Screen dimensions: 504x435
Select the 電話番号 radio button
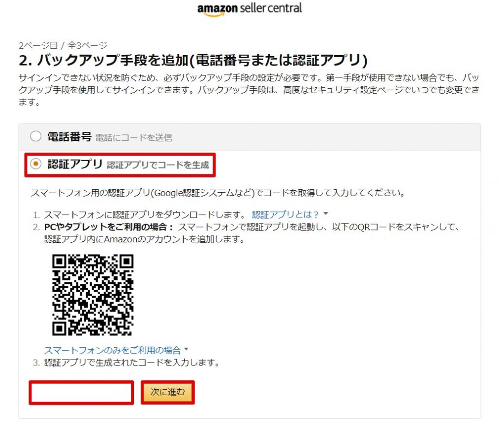pyautogui.click(x=35, y=136)
